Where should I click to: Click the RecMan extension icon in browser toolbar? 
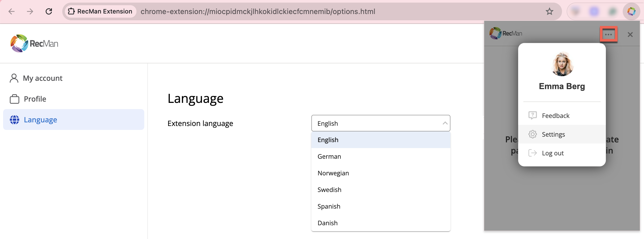point(631,11)
